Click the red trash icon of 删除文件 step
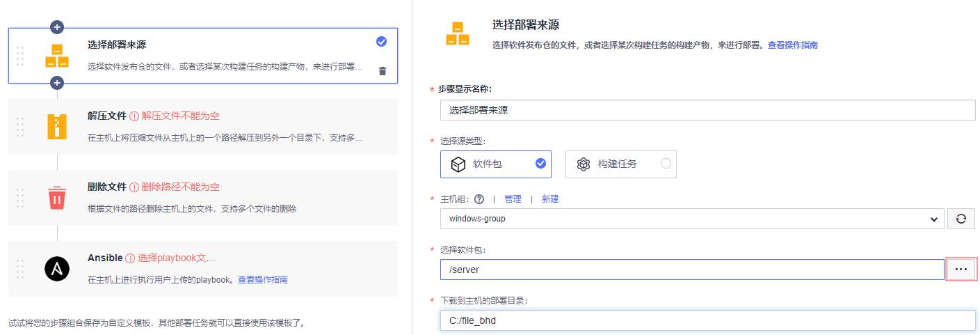Screen dimensions: 980x335 coord(57,198)
